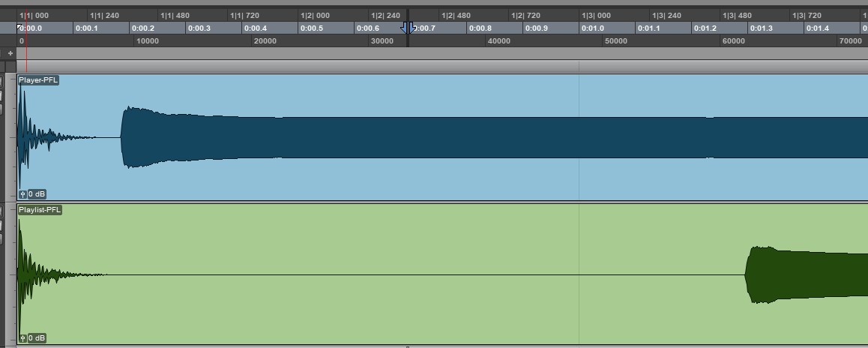868x348 pixels.
Task: Click the blue timeline selection marker arrows
Action: coord(408,28)
